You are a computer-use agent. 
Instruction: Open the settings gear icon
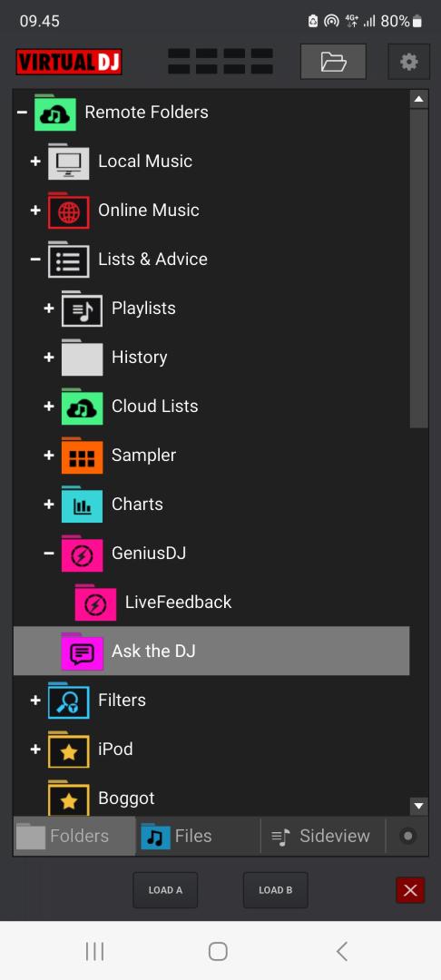(408, 62)
